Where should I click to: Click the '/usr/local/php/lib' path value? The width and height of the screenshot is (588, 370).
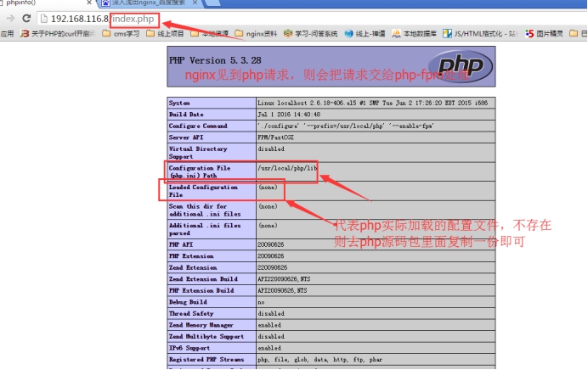(x=287, y=168)
